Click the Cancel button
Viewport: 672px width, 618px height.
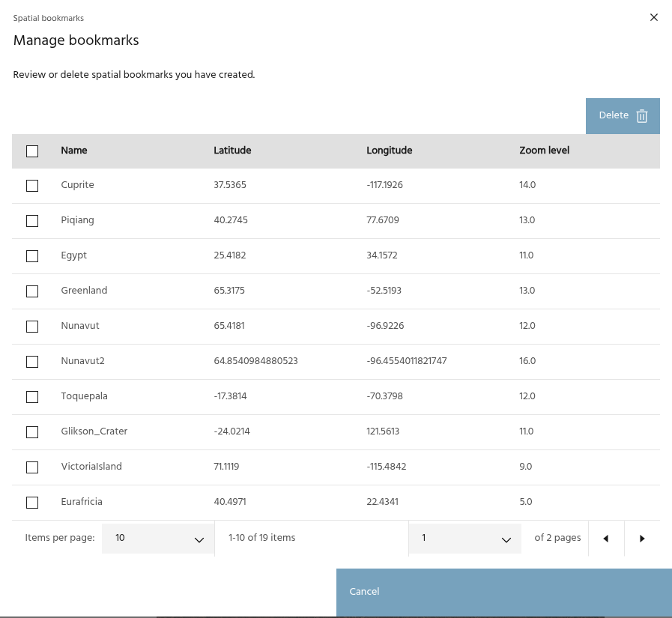point(503,592)
